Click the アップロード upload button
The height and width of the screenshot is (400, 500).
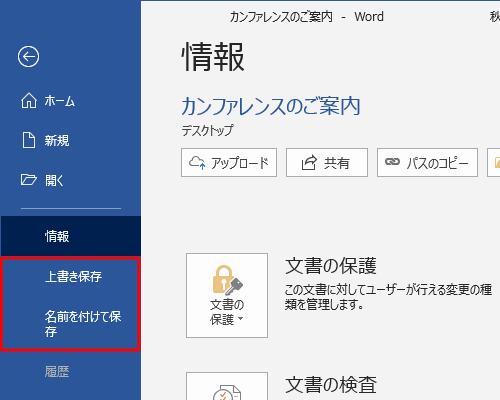point(229,163)
